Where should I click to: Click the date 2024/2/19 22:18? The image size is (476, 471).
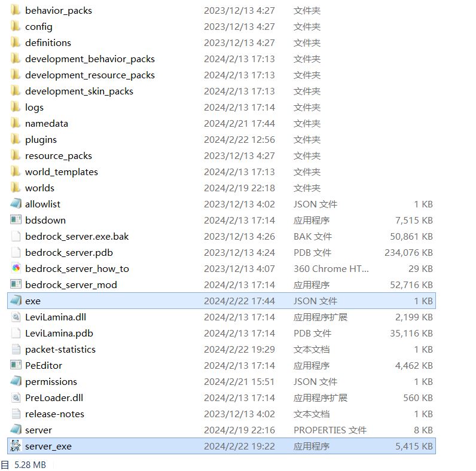[x=239, y=188]
